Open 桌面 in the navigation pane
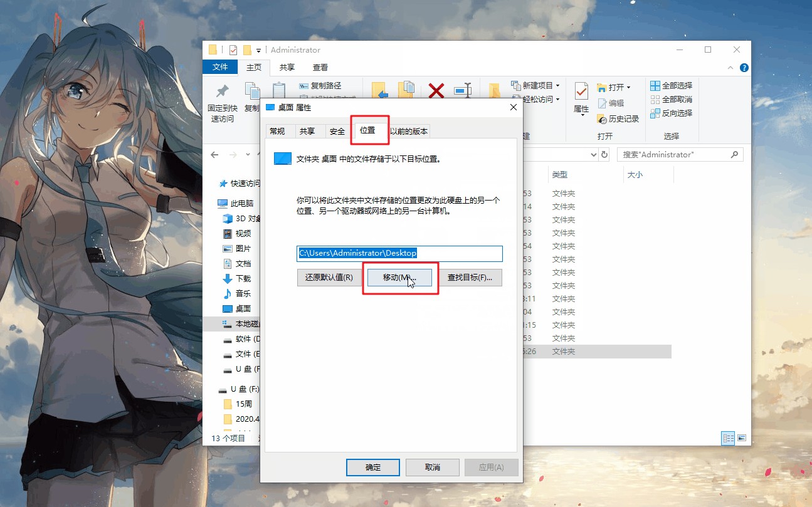Viewport: 812px width, 507px height. pos(237,309)
